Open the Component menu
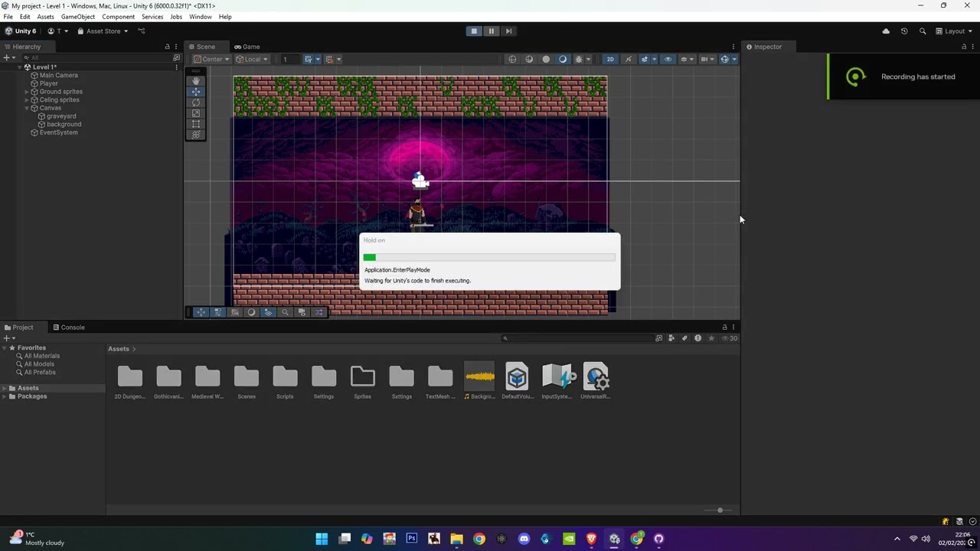This screenshot has width=980, height=551. click(118, 17)
